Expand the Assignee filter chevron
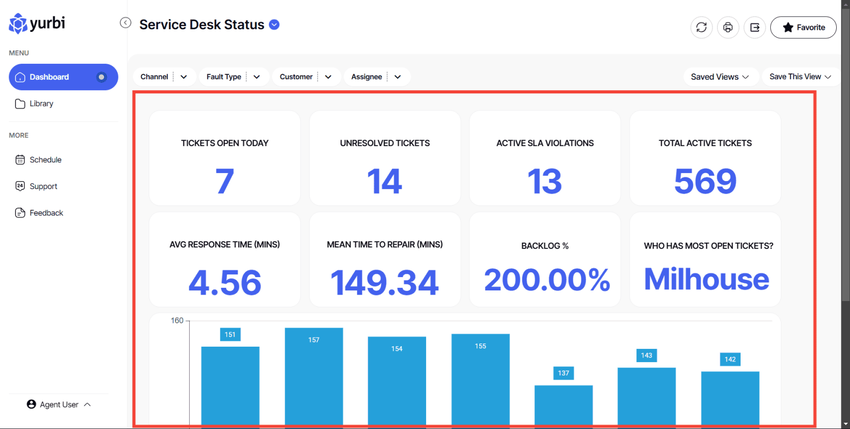850x429 pixels. click(x=398, y=77)
